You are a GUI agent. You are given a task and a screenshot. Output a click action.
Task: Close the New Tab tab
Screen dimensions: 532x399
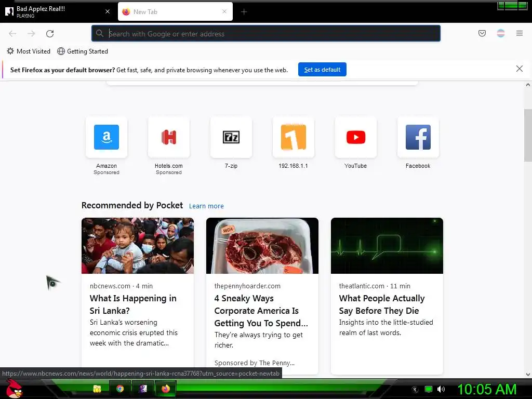click(224, 11)
